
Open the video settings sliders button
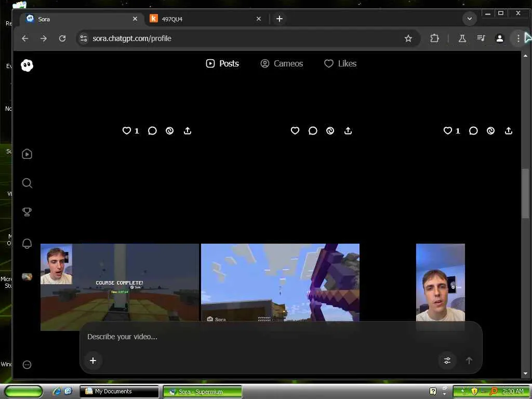pyautogui.click(x=447, y=361)
